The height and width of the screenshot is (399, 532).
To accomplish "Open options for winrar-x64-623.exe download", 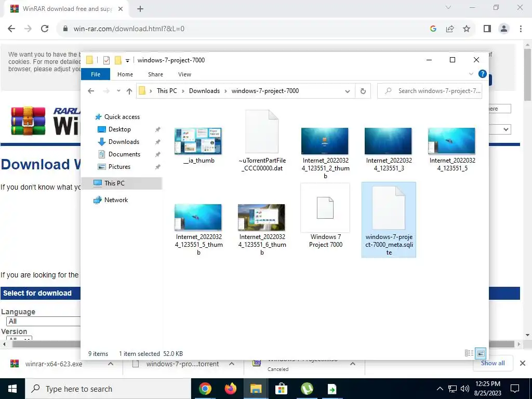I will [111, 364].
